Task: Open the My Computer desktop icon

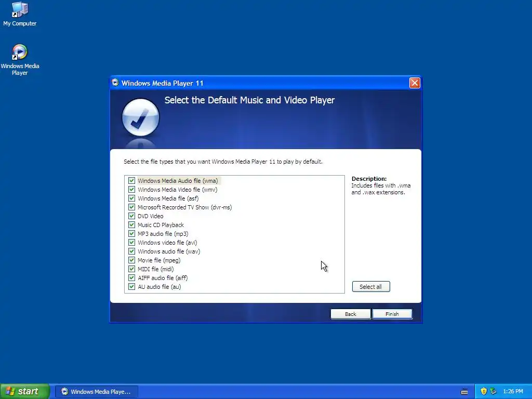Action: [x=20, y=14]
